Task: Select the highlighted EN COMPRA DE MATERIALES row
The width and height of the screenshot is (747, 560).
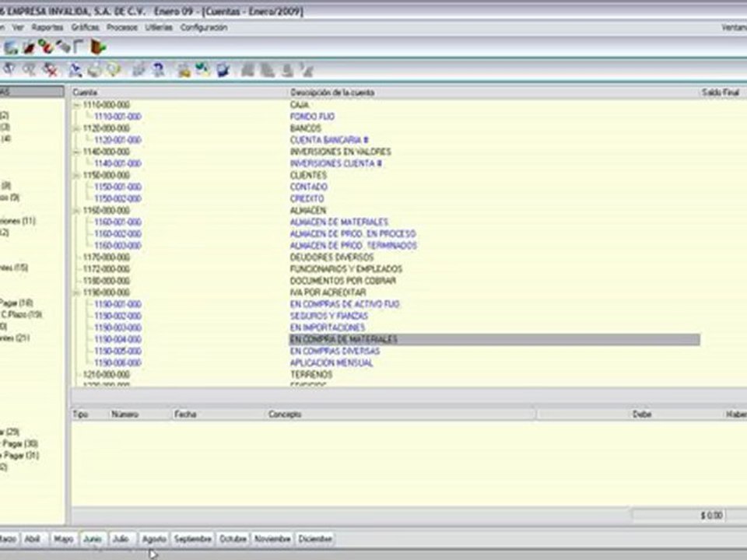Action: point(495,340)
